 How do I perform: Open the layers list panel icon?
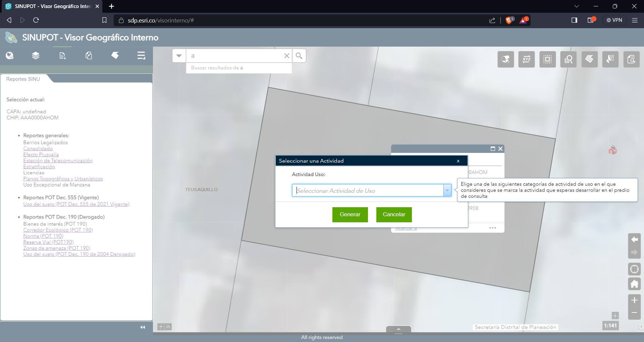36,56
